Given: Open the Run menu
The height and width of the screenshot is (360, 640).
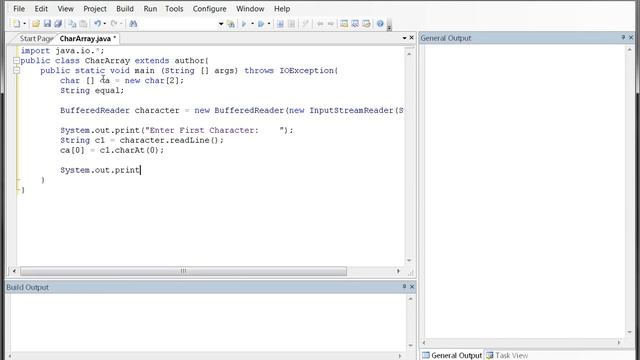Looking at the screenshot, I should (x=150, y=9).
